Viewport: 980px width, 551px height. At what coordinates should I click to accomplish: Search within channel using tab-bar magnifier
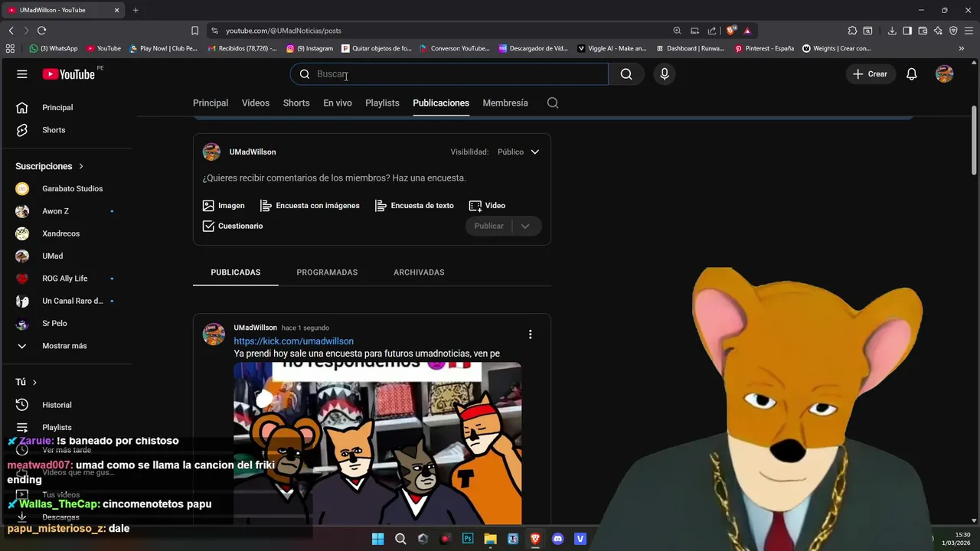(x=553, y=103)
